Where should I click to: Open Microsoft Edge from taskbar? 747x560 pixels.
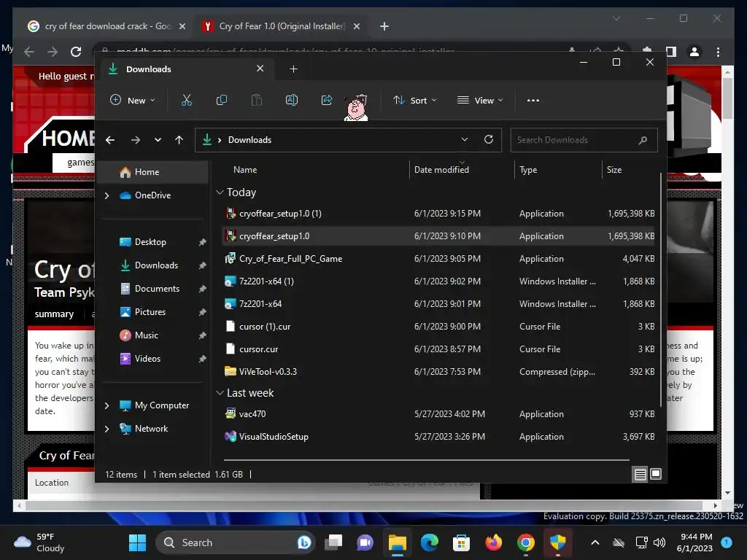pos(429,542)
